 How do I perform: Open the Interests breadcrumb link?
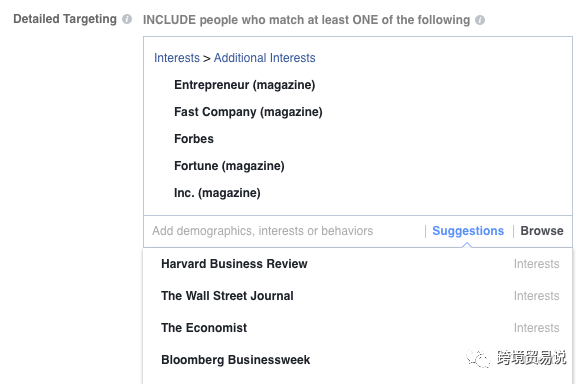click(x=177, y=58)
